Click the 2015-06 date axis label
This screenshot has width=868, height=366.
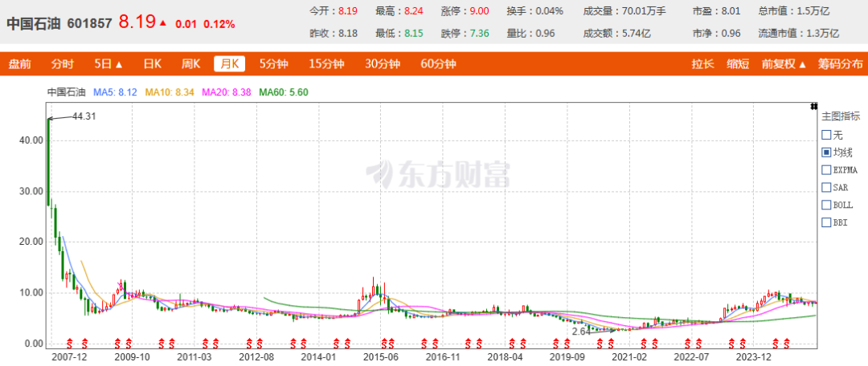click(382, 357)
